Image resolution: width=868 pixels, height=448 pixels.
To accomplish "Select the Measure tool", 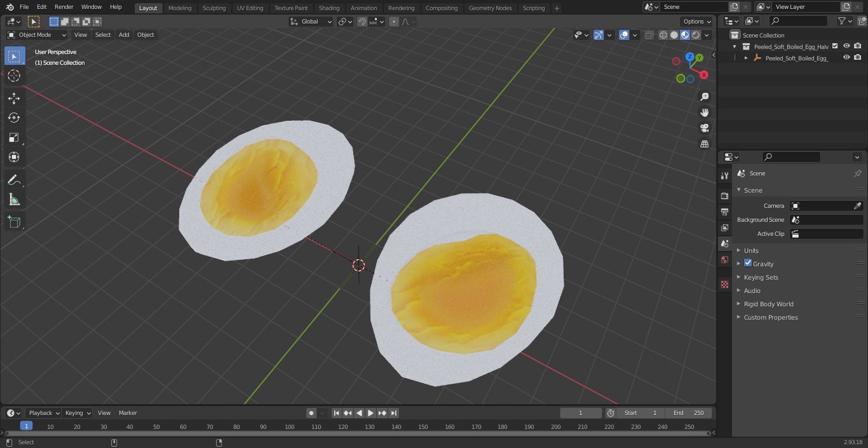I will click(14, 200).
